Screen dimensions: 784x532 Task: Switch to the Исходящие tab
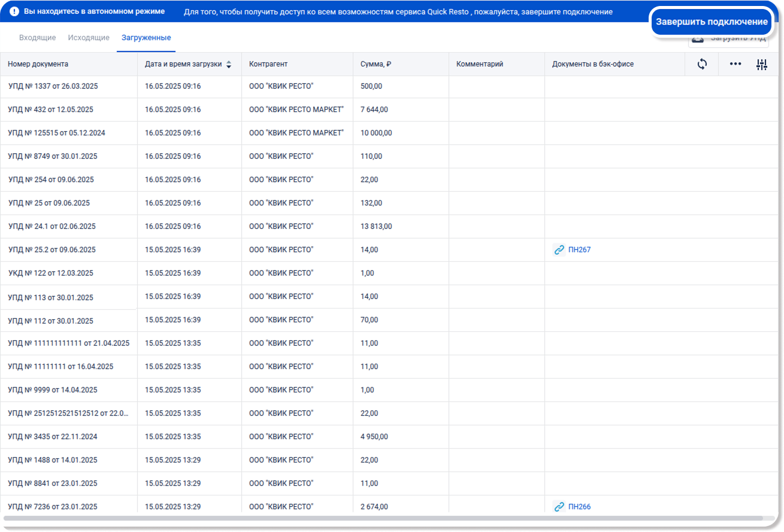[x=89, y=38]
